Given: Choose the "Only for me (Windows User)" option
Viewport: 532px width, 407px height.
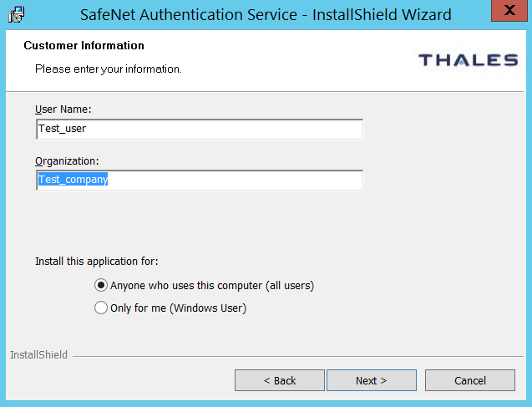Looking at the screenshot, I should tap(102, 308).
